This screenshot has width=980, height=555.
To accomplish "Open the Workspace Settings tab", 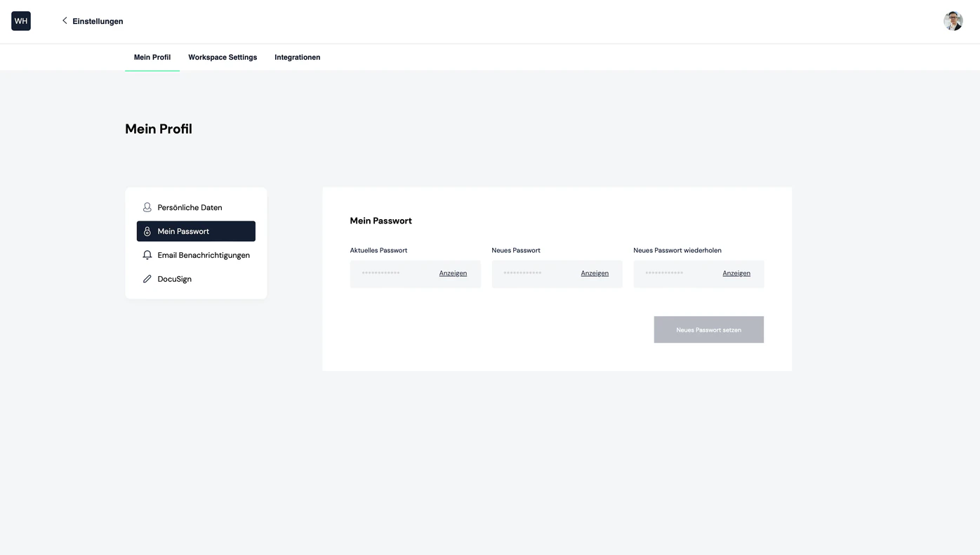I will pos(223,57).
